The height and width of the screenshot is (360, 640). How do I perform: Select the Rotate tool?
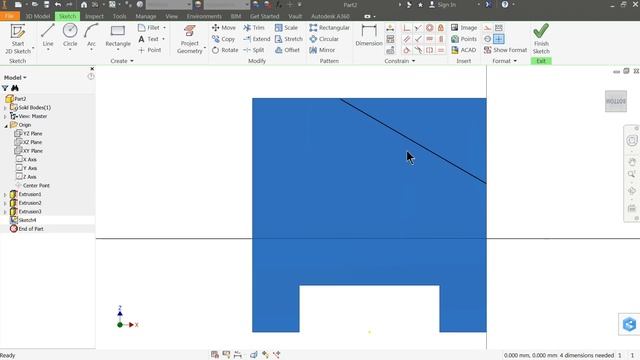tap(225, 50)
